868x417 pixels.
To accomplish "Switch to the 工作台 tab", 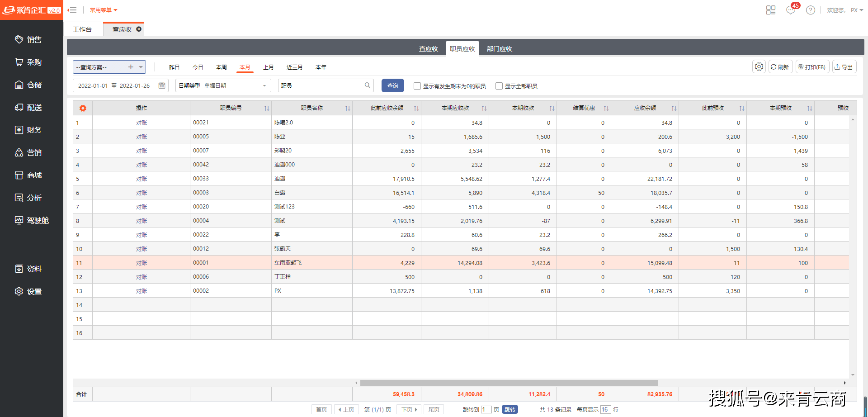I will [x=82, y=29].
